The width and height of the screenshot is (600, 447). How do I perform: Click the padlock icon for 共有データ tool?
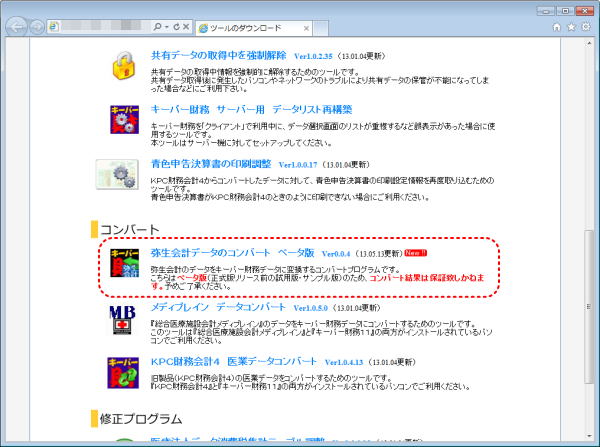point(124,65)
